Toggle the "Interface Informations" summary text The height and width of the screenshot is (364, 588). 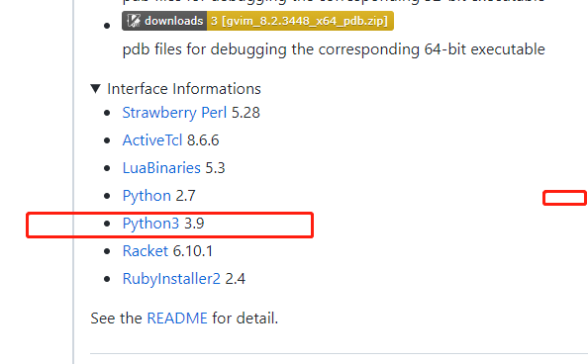[184, 89]
